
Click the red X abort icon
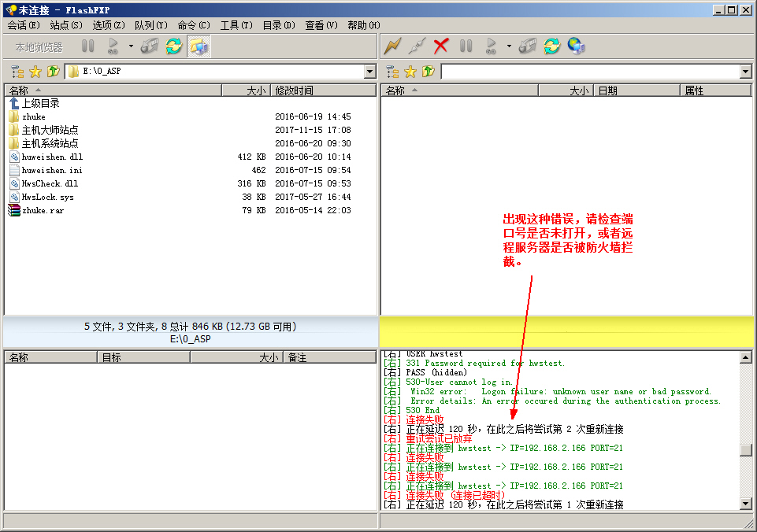441,46
